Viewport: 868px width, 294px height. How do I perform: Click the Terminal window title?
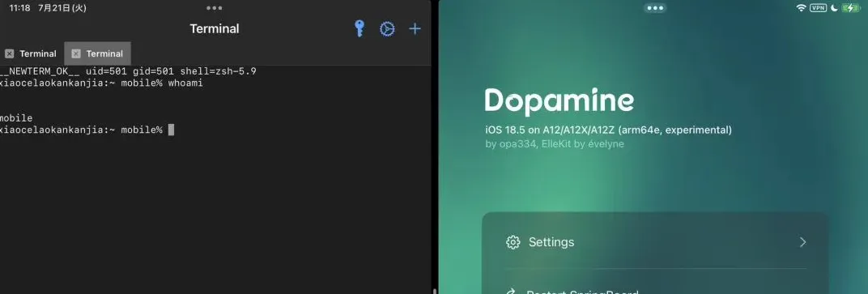(x=215, y=29)
